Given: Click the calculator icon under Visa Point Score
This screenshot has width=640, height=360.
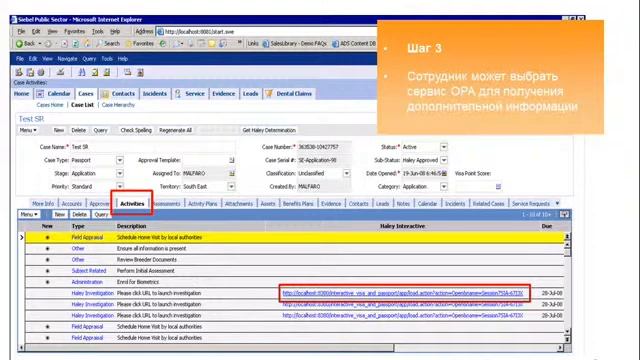Looking at the screenshot, I should (498, 187).
